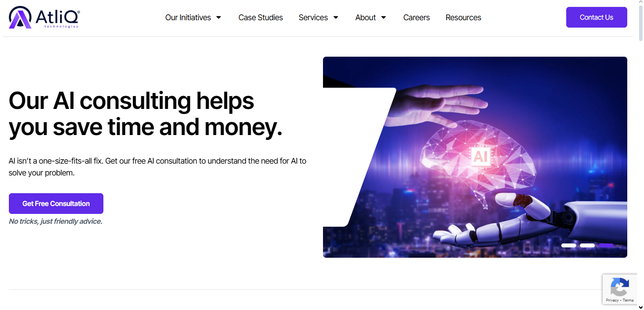This screenshot has height=310, width=644.
Task: Click the Contact Us button
Action: point(596,17)
